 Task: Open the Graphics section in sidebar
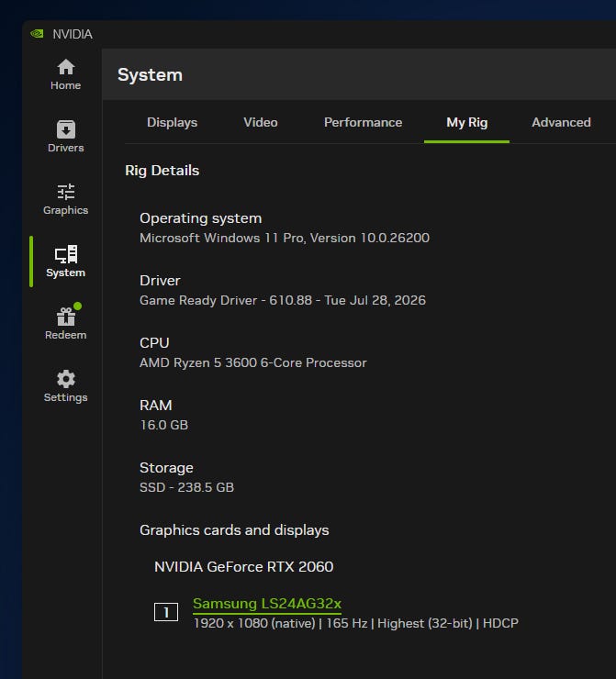click(65, 199)
